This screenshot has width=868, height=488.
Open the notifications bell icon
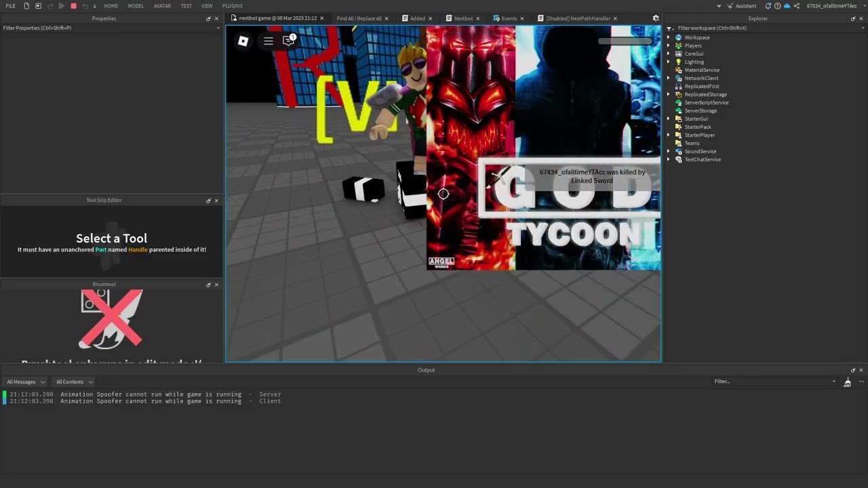[767, 6]
